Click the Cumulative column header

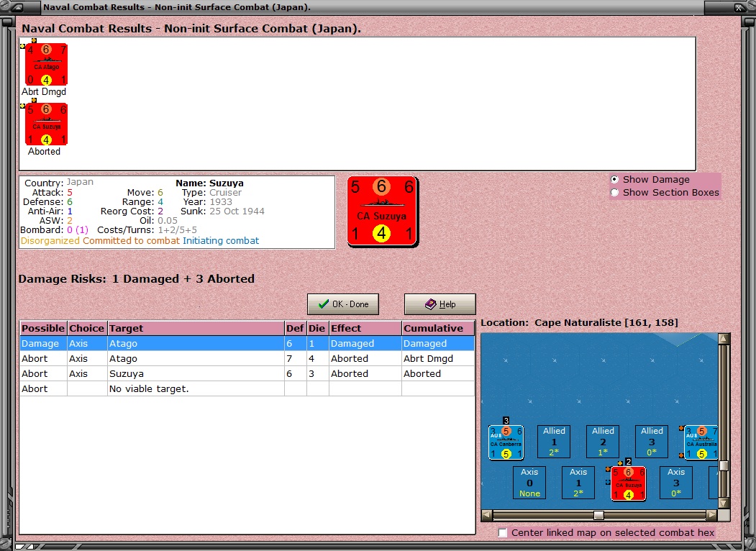pyautogui.click(x=438, y=328)
